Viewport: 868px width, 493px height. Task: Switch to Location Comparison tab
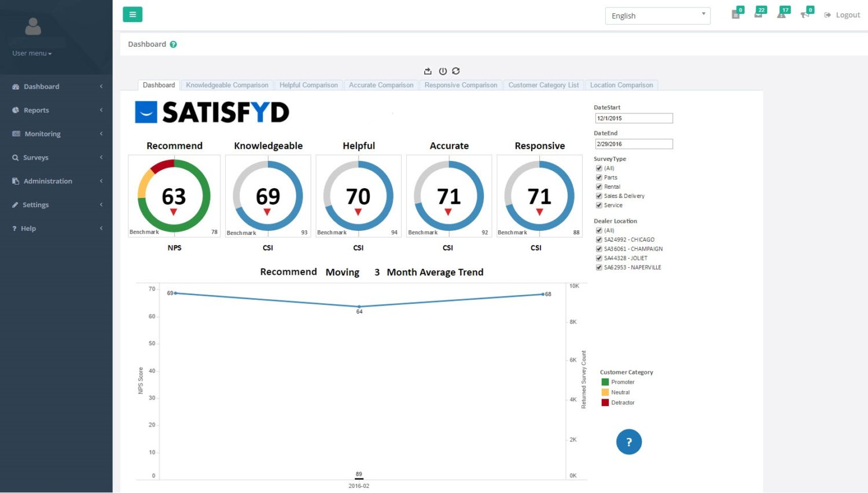point(621,85)
